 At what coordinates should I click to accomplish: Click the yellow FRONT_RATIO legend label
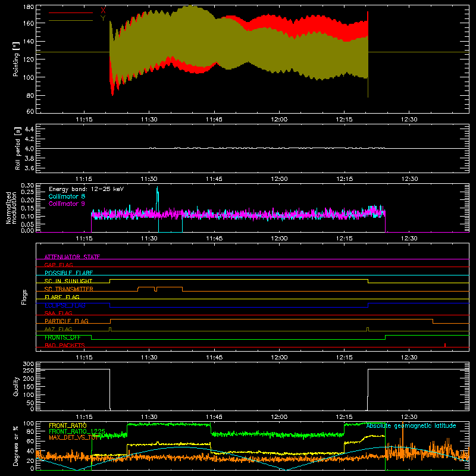tap(67, 425)
